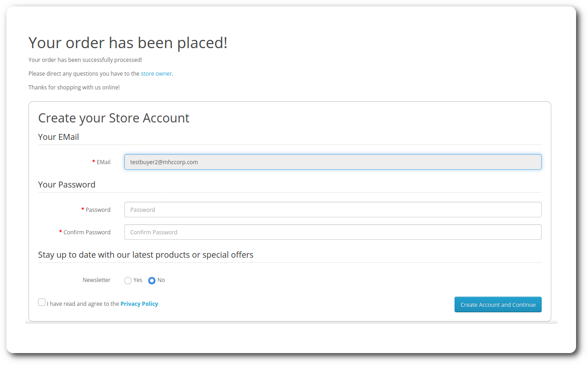Click the 'Your EMail' section heading

(x=58, y=137)
